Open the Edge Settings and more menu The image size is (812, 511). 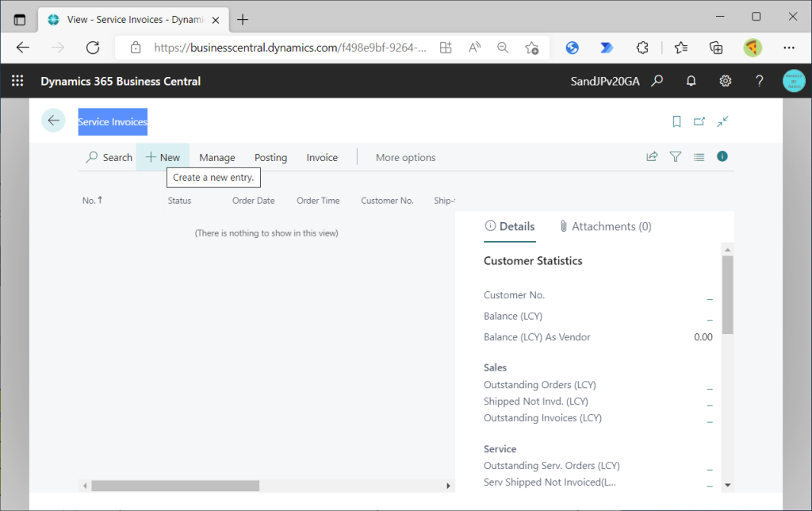(789, 48)
